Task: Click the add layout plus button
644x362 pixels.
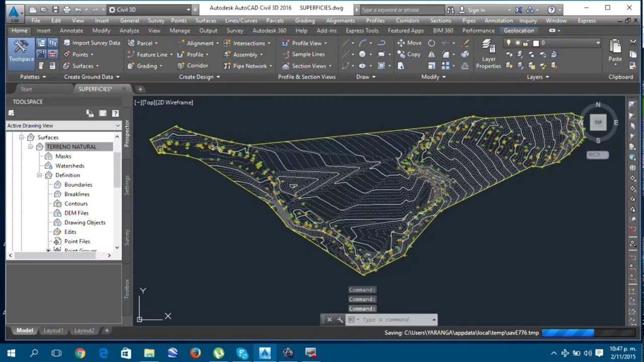Action: tap(107, 330)
